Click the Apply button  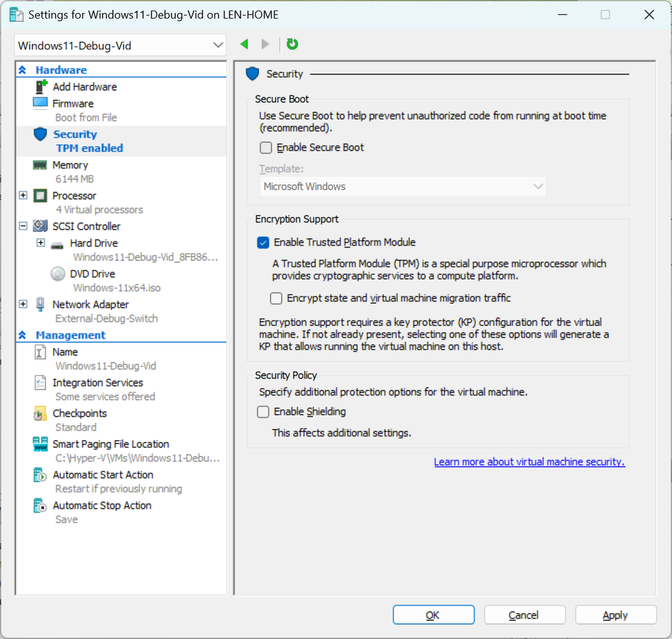tap(615, 615)
